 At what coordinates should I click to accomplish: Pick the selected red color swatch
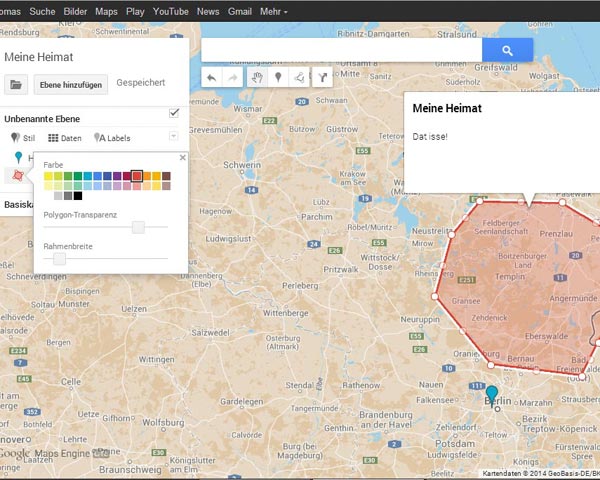coord(137,176)
